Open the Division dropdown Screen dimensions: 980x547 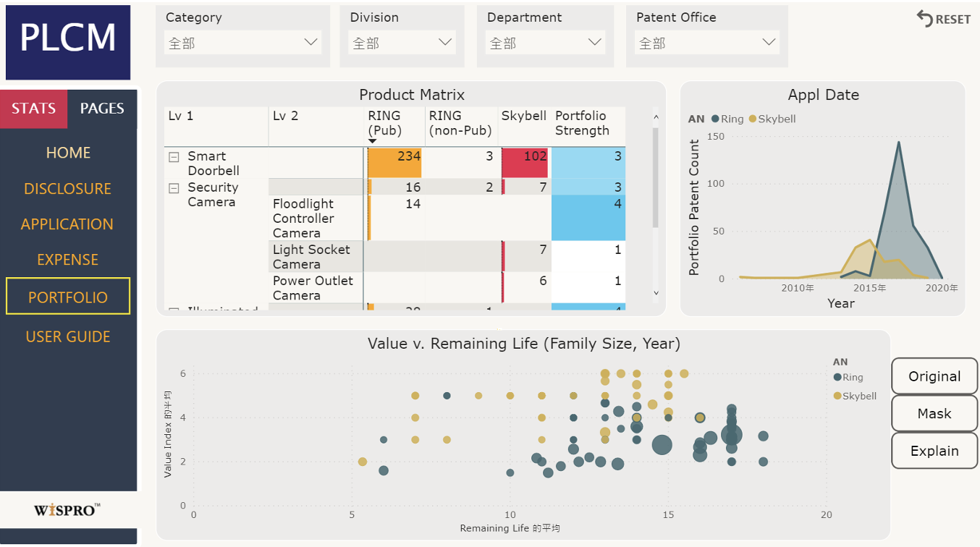[402, 43]
